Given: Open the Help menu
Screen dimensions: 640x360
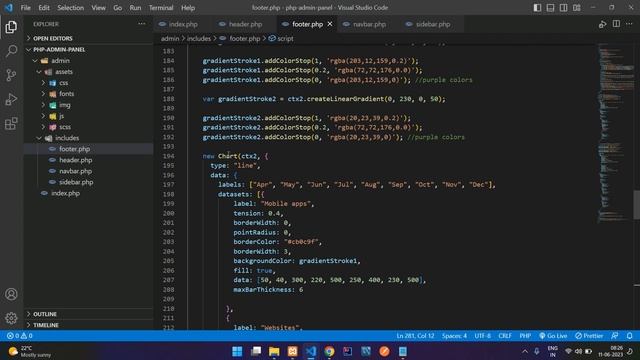Looking at the screenshot, I should click(188, 7).
